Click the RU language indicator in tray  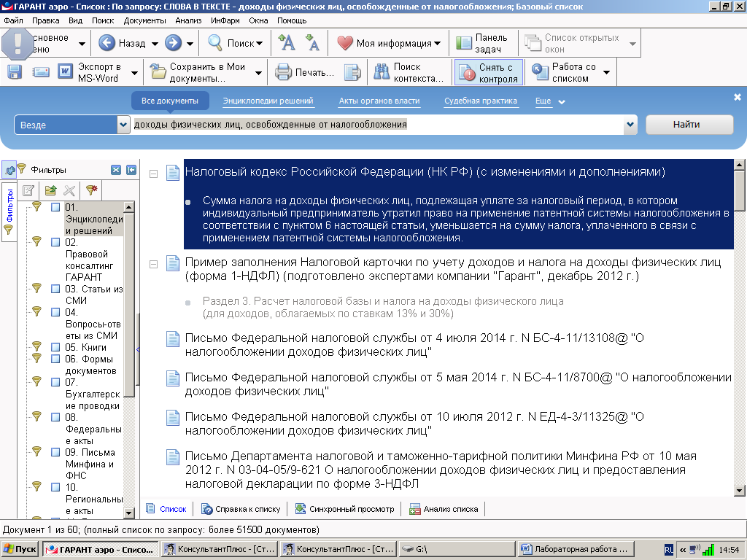[x=669, y=550]
